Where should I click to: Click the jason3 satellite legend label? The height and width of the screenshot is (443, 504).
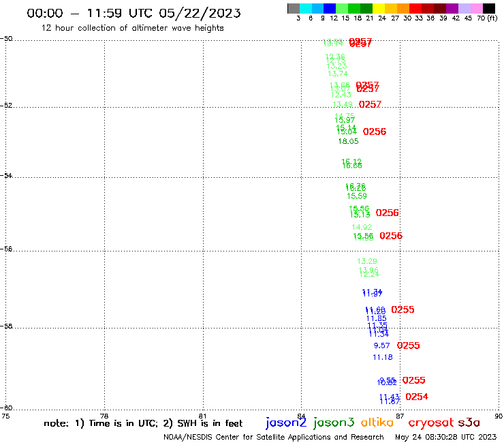click(334, 423)
